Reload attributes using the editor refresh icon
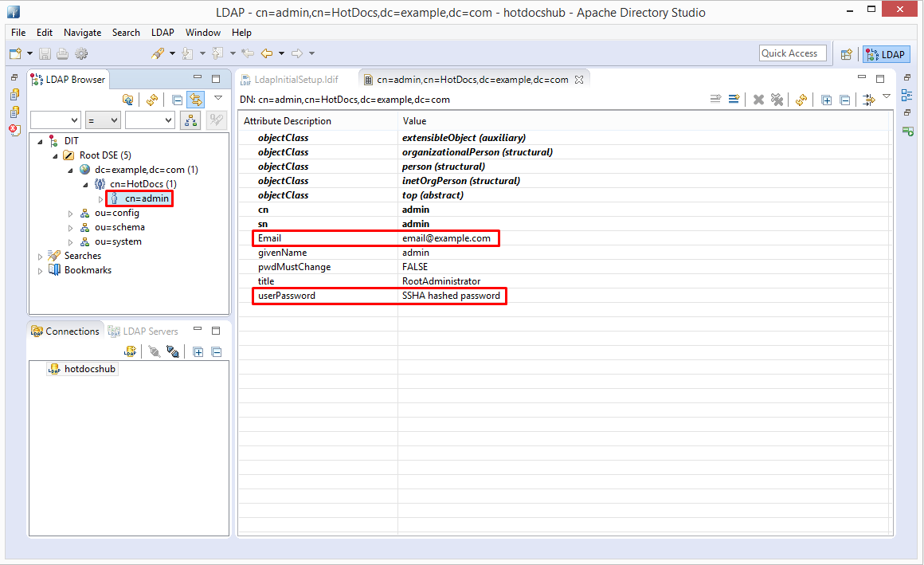This screenshot has height=565, width=924. 801,100
